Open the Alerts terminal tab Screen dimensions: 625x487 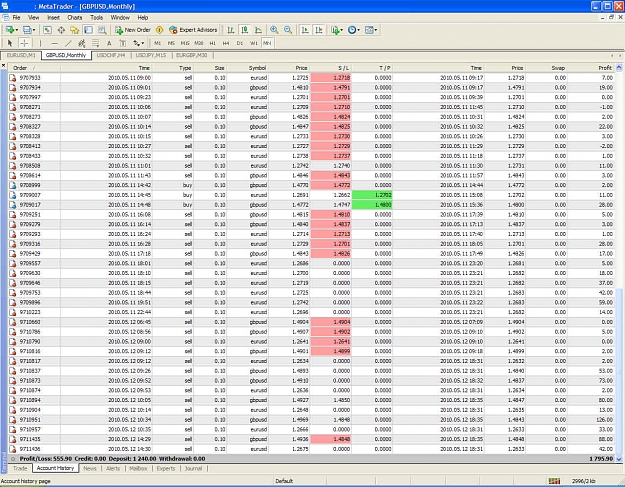[113, 468]
